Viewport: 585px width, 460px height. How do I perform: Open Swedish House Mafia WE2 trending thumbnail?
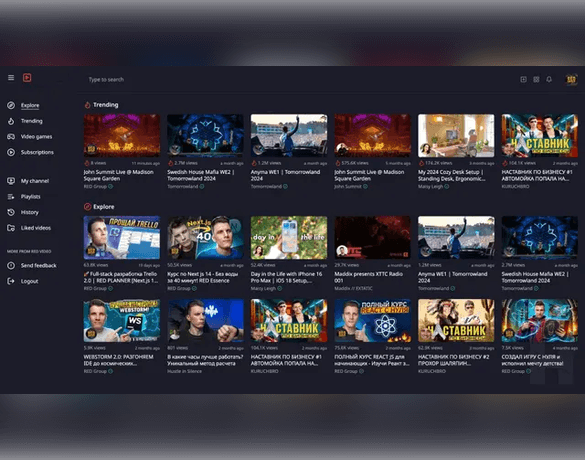(x=205, y=135)
